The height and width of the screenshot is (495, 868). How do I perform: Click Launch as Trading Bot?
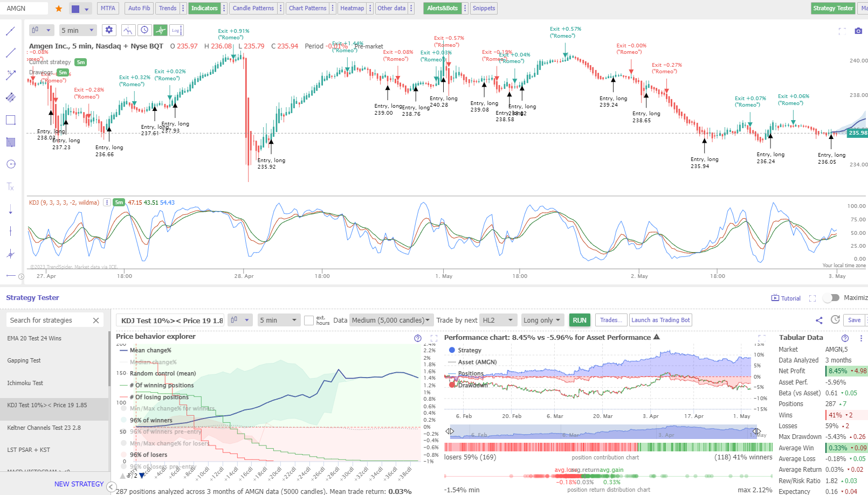(x=660, y=319)
